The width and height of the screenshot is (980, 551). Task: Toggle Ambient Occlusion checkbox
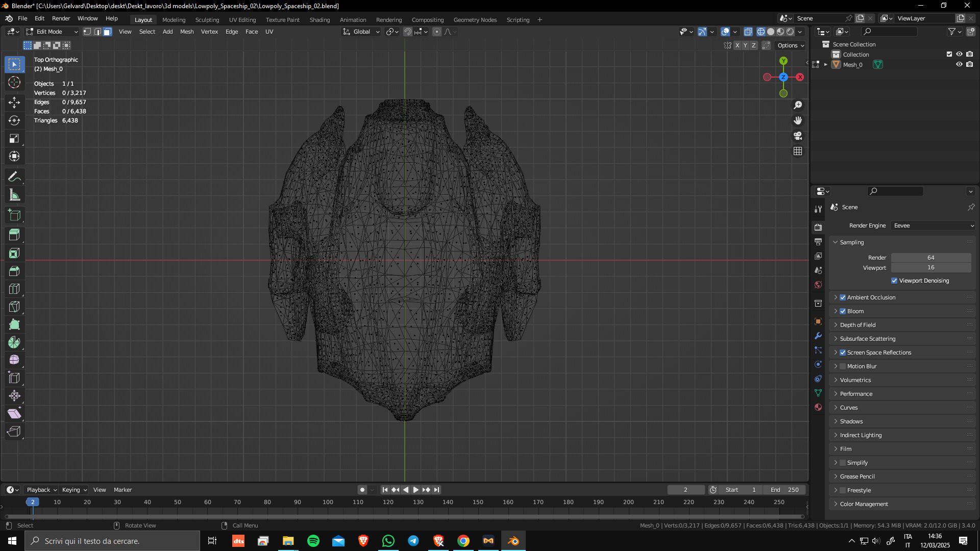click(843, 297)
